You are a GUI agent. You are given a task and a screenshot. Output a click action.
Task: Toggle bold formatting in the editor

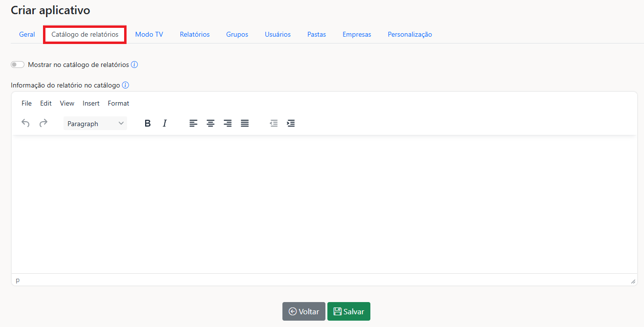(148, 124)
